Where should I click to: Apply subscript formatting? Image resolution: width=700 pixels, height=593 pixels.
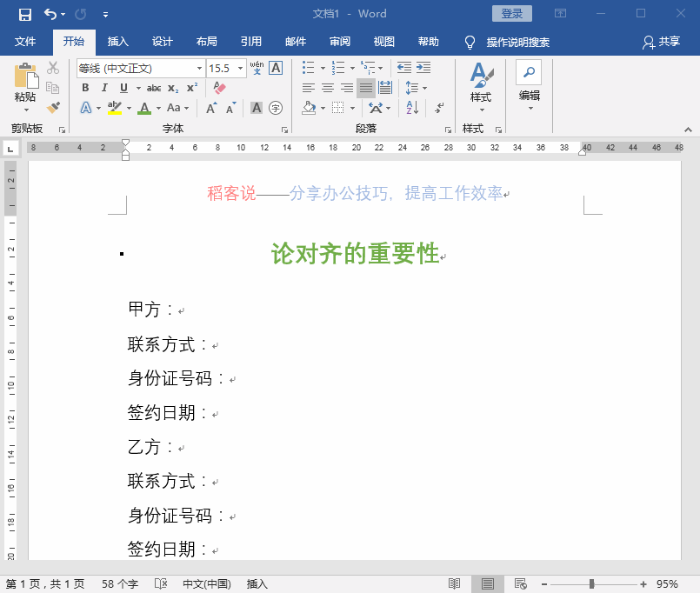(x=173, y=88)
